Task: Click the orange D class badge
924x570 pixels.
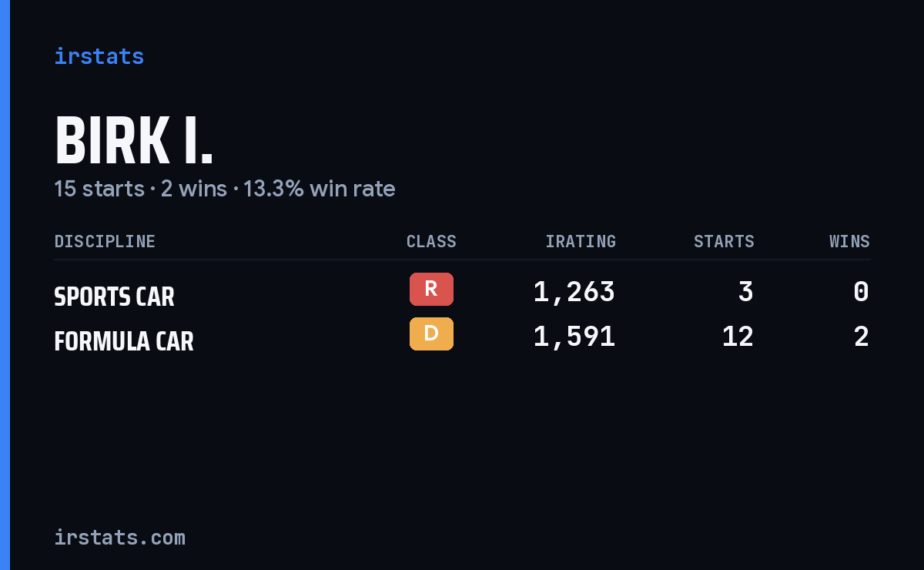Action: (x=431, y=334)
